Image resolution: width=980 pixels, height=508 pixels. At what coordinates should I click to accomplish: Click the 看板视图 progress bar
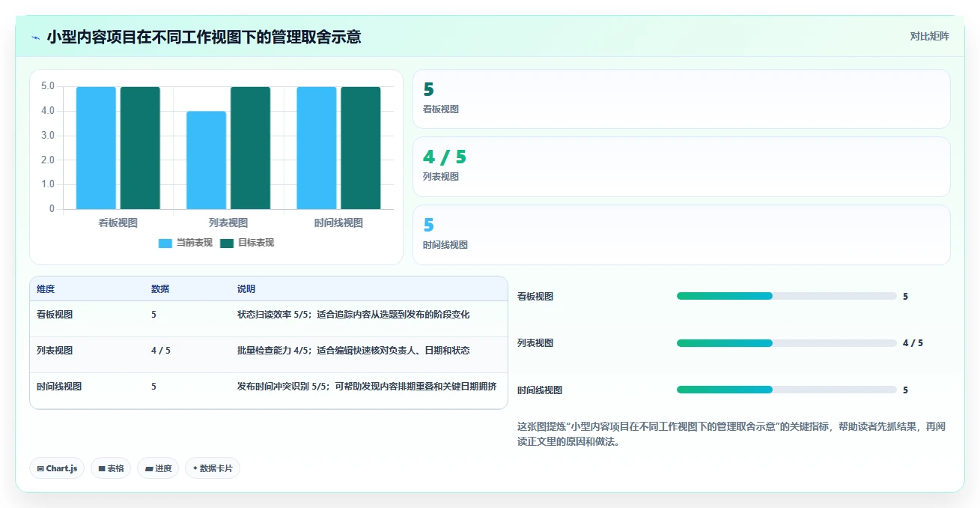click(x=786, y=296)
